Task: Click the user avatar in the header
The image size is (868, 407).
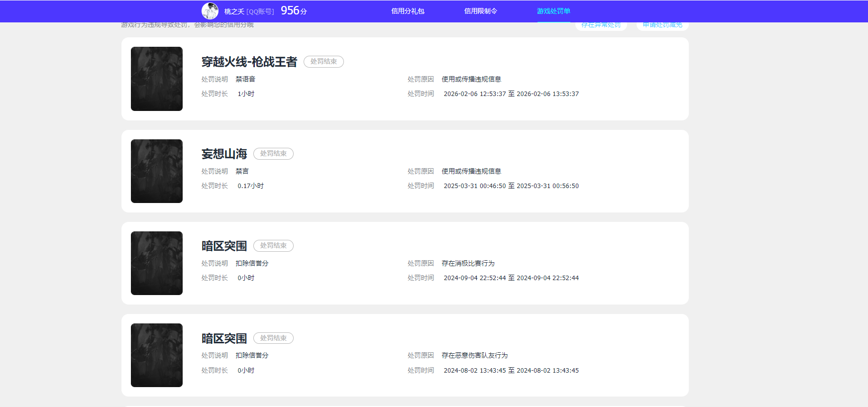Action: [210, 11]
